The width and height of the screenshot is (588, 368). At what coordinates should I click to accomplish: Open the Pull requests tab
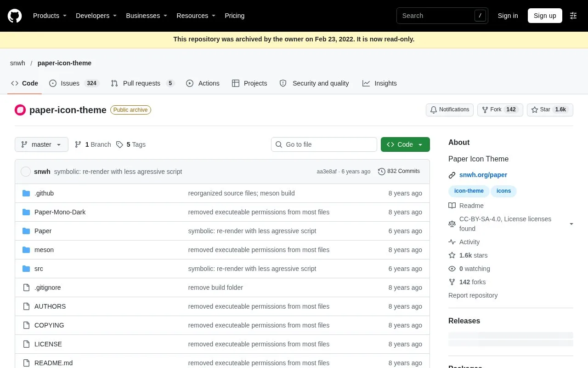coord(142,83)
